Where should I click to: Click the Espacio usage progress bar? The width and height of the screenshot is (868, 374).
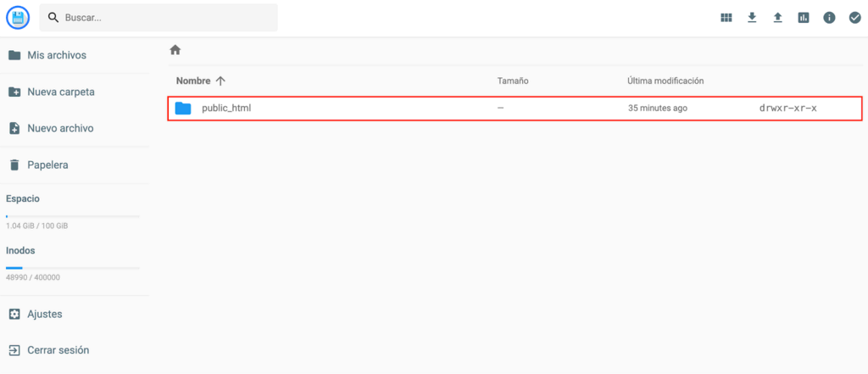73,216
